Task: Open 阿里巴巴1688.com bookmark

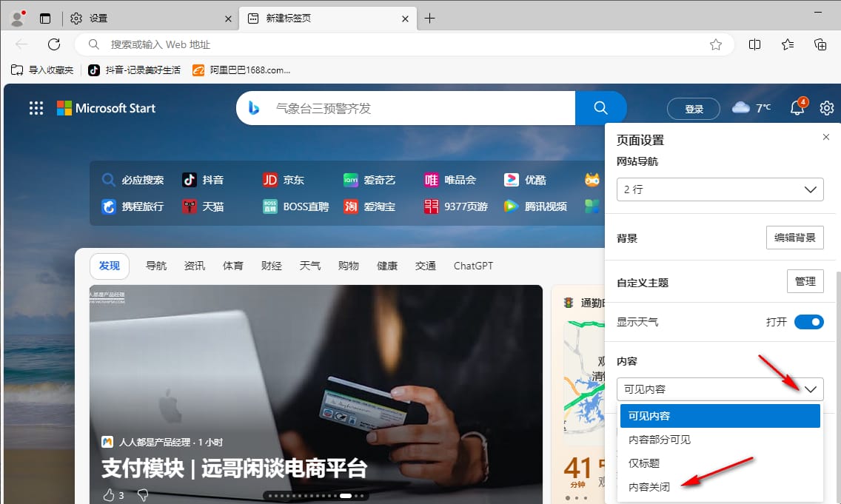Action: 241,70
